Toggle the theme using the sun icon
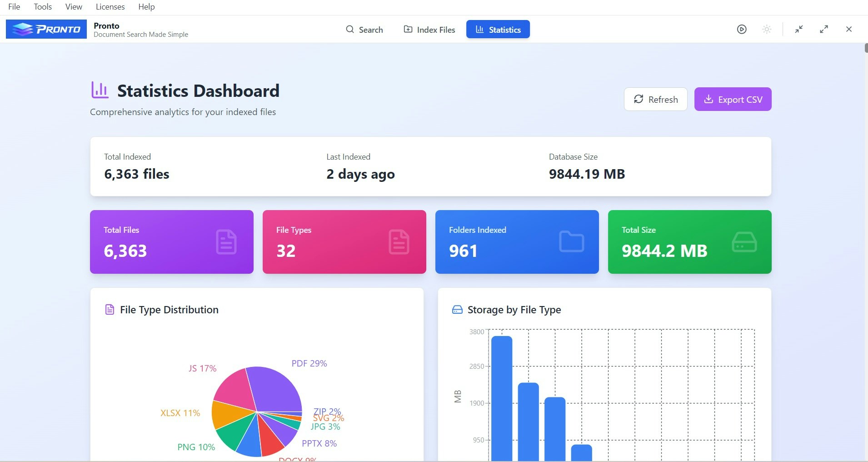Viewport: 868px width, 462px height. pos(767,29)
